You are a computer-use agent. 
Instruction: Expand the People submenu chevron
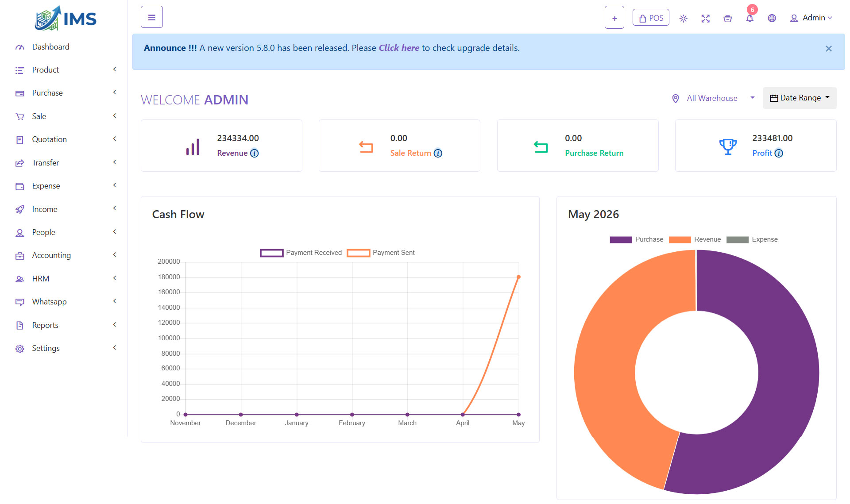[115, 232]
